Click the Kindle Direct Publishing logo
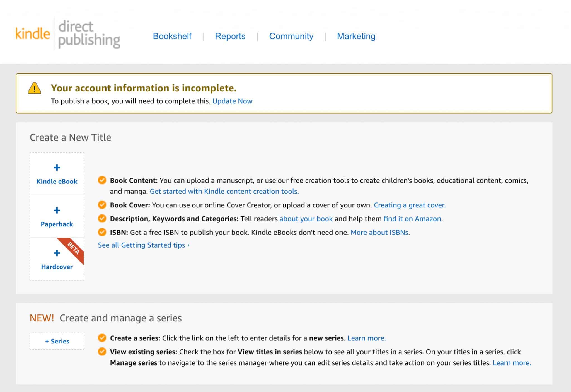Viewport: 571px width, 392px height. [x=68, y=34]
